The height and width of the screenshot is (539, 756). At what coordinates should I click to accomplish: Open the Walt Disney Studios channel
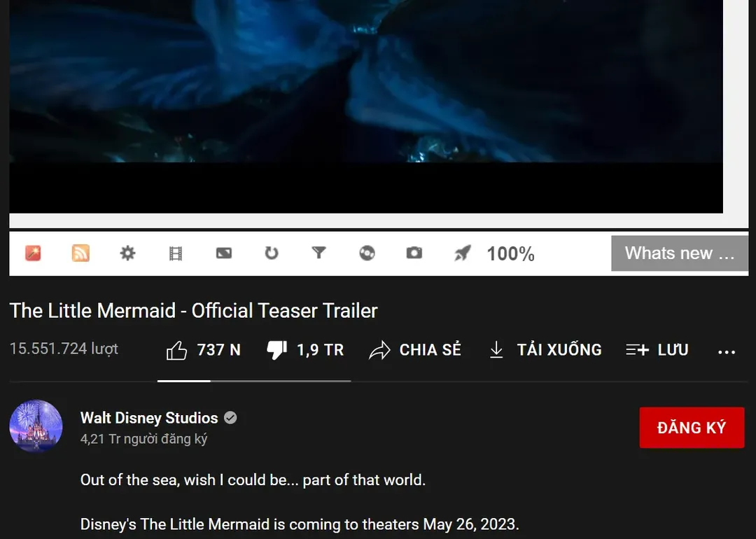[148, 418]
